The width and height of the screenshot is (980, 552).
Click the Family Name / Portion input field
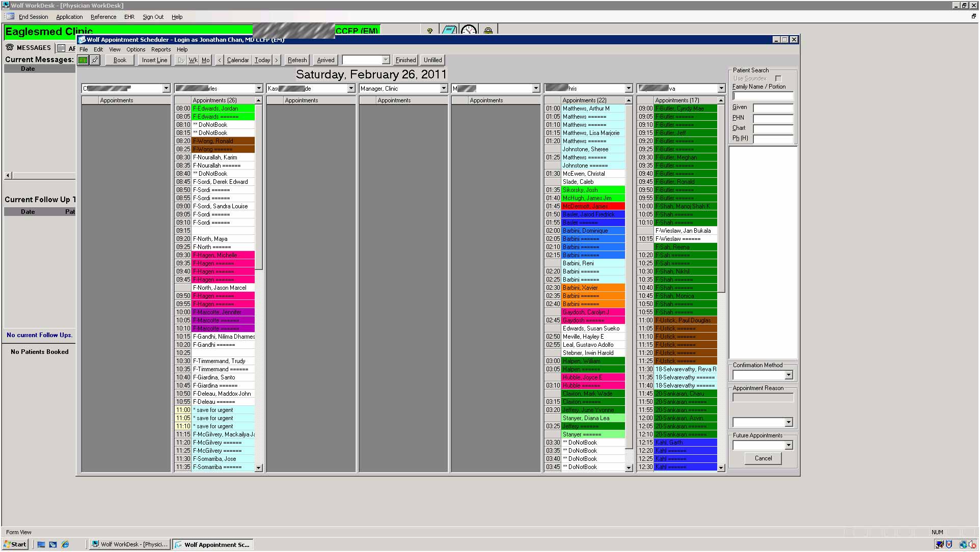[763, 96]
